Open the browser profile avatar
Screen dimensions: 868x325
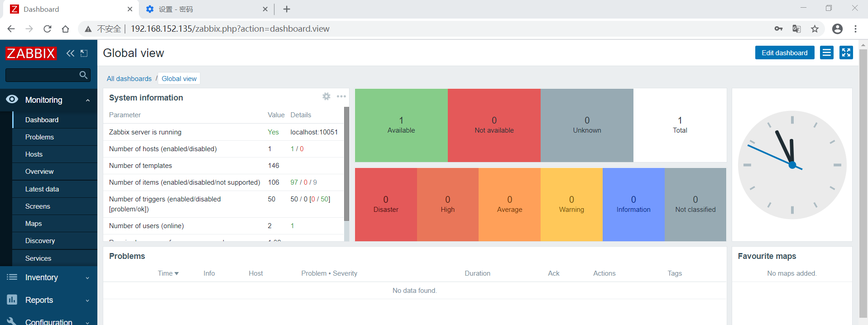838,29
